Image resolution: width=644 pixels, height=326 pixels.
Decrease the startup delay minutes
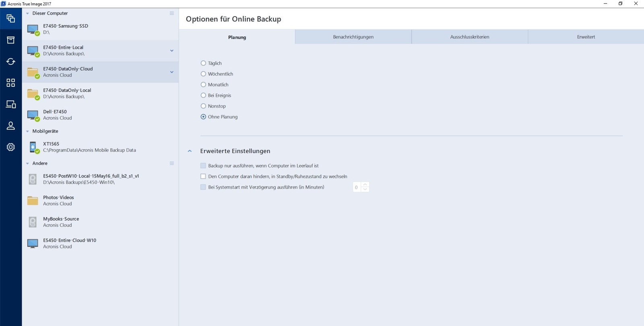click(x=365, y=189)
